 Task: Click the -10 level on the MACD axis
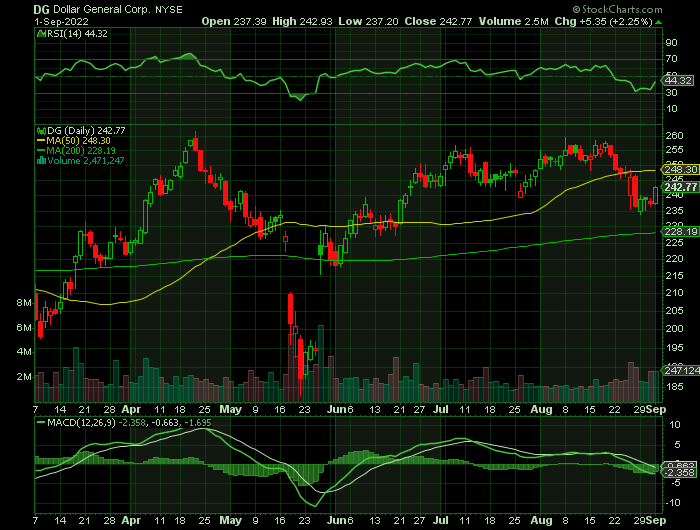[673, 503]
